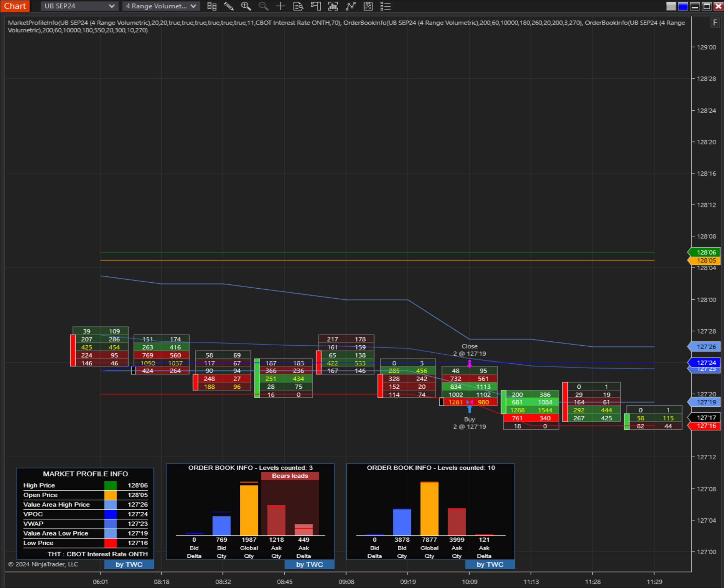Open the bar type selector icon
Screen dimensions: 724x588
click(x=211, y=6)
